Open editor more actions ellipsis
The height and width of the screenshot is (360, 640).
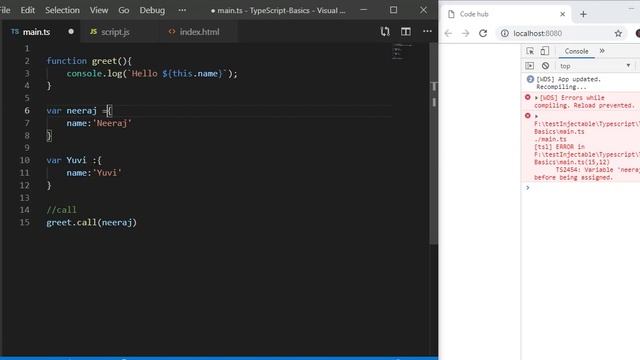click(427, 31)
